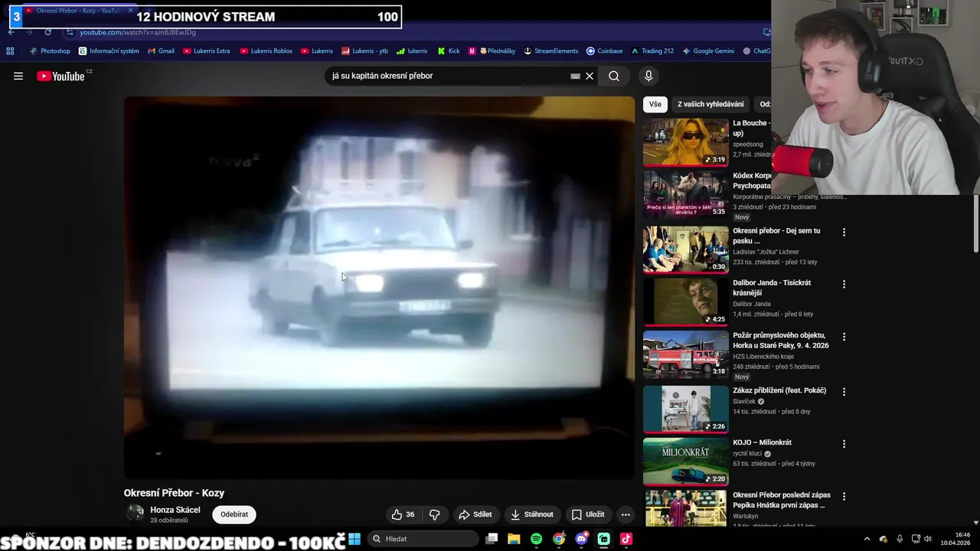
Task: Open the Gmail bookmark
Action: tap(161, 51)
